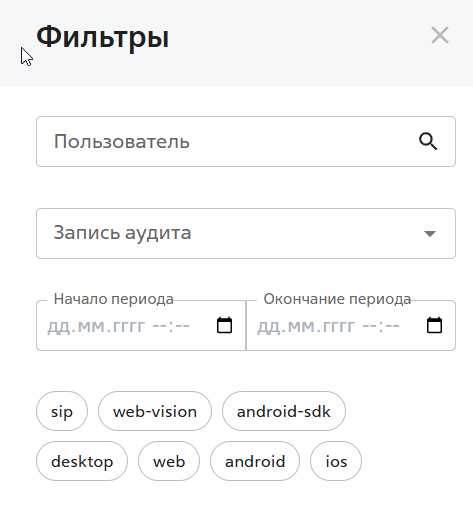The width and height of the screenshot is (473, 505).
Task: Close the Фильтры panel
Action: pyautogui.click(x=440, y=35)
